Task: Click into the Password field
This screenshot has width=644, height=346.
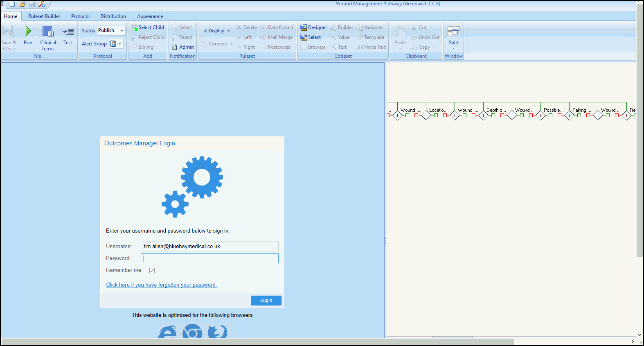Action: tap(209, 258)
